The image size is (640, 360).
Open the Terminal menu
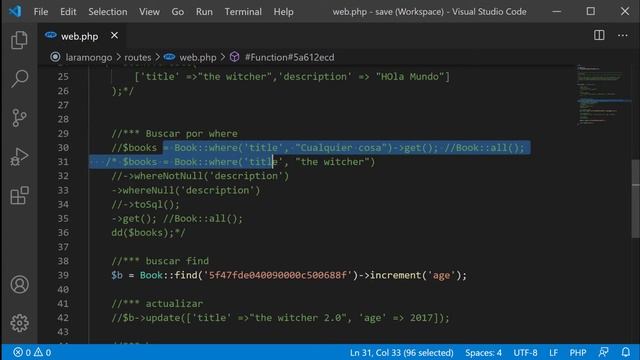point(243,11)
